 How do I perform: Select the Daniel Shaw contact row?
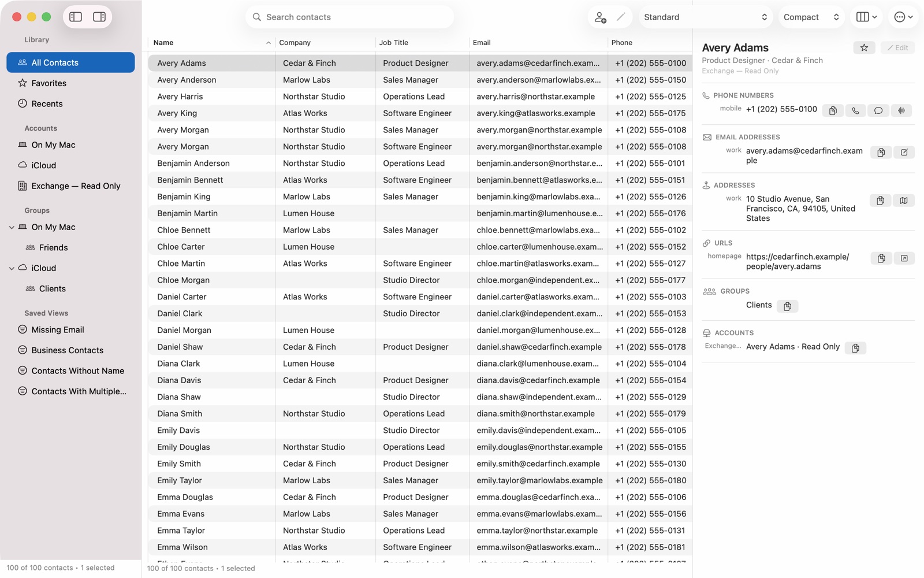coord(420,347)
